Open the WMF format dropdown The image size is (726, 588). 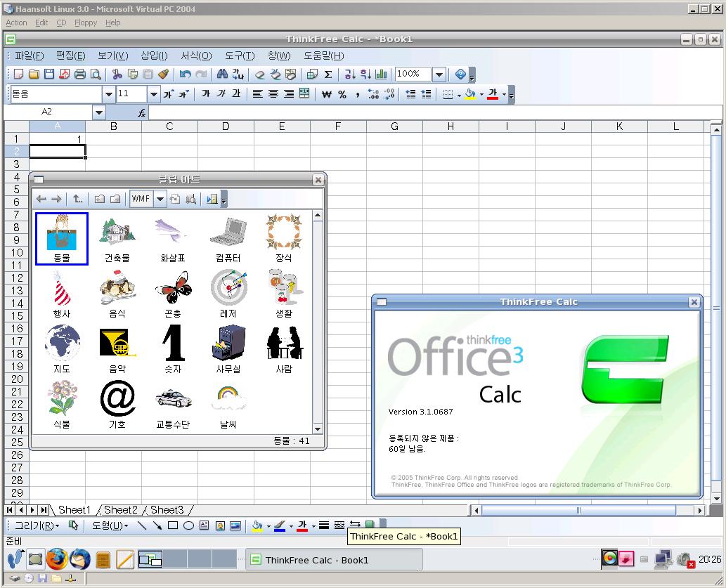click(x=160, y=199)
